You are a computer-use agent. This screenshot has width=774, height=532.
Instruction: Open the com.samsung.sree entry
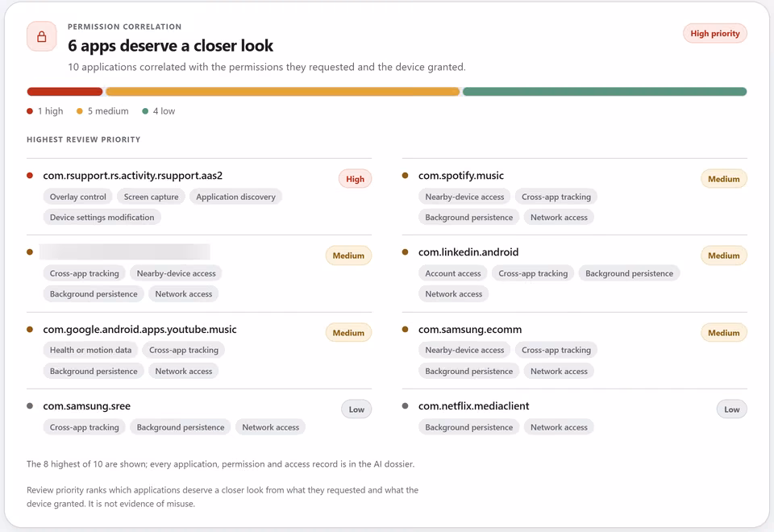pyautogui.click(x=87, y=405)
